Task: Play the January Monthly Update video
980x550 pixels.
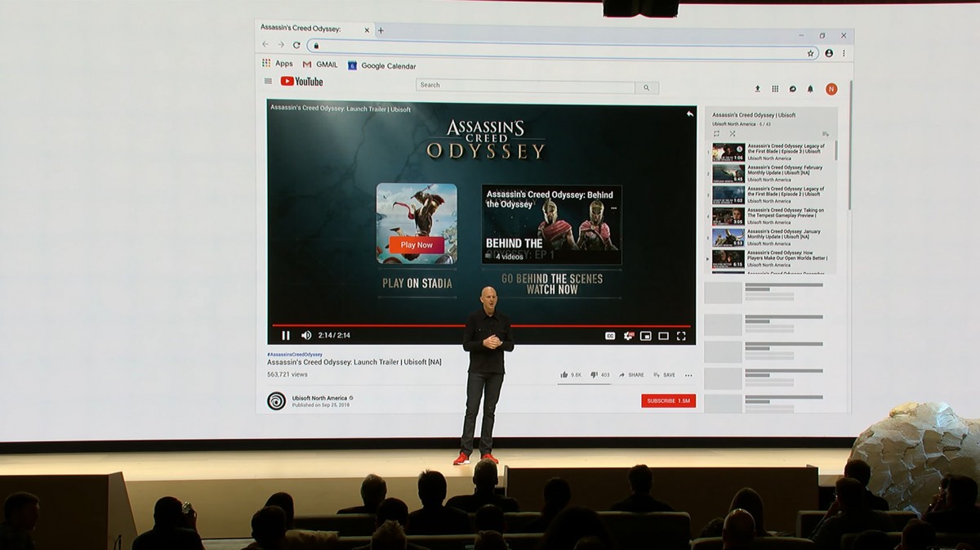Action: coord(769,237)
